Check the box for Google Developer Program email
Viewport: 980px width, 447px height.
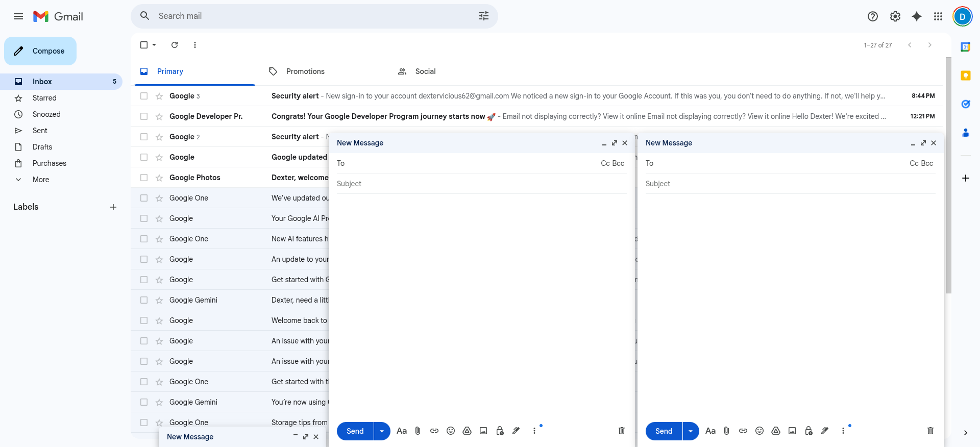[144, 116]
